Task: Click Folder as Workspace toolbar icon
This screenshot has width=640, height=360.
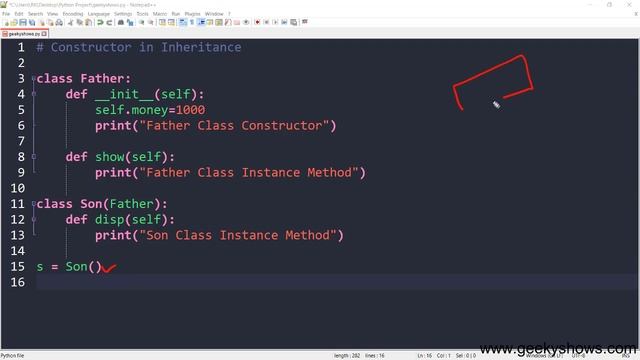Action: click(237, 22)
